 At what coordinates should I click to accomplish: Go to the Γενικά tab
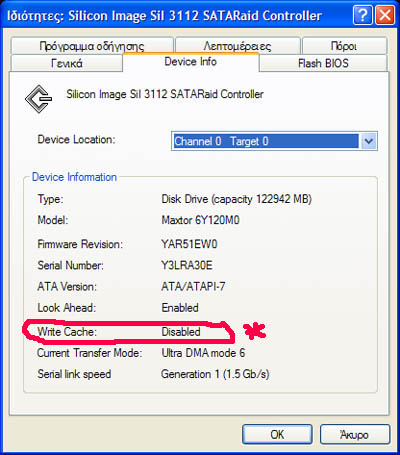pyautogui.click(x=67, y=63)
